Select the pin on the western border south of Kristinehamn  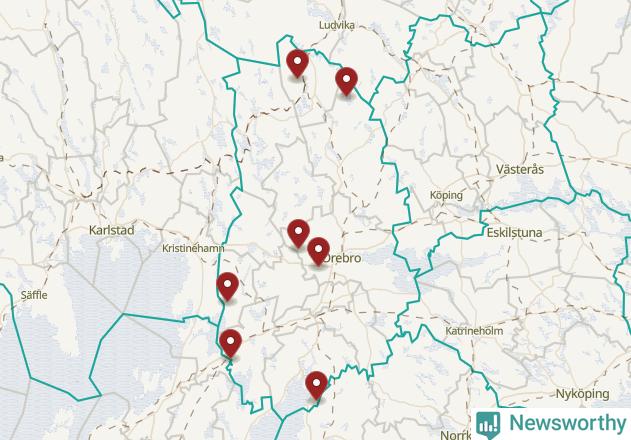[x=231, y=343]
